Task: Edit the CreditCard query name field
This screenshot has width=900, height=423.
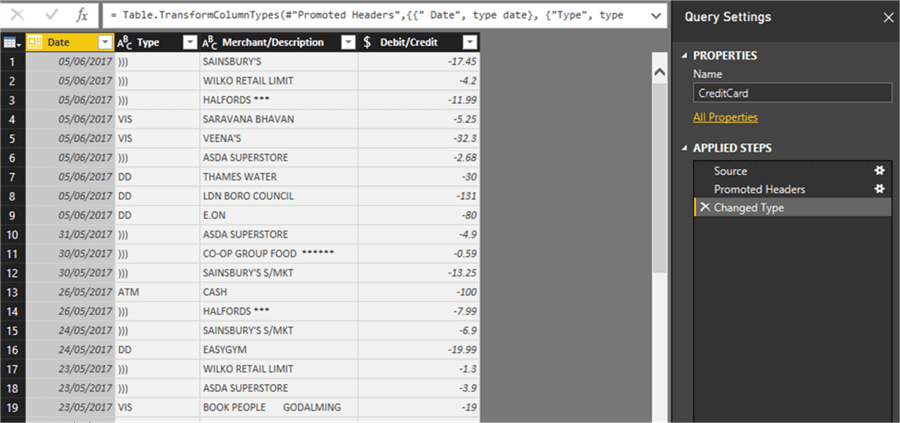Action: click(x=793, y=93)
